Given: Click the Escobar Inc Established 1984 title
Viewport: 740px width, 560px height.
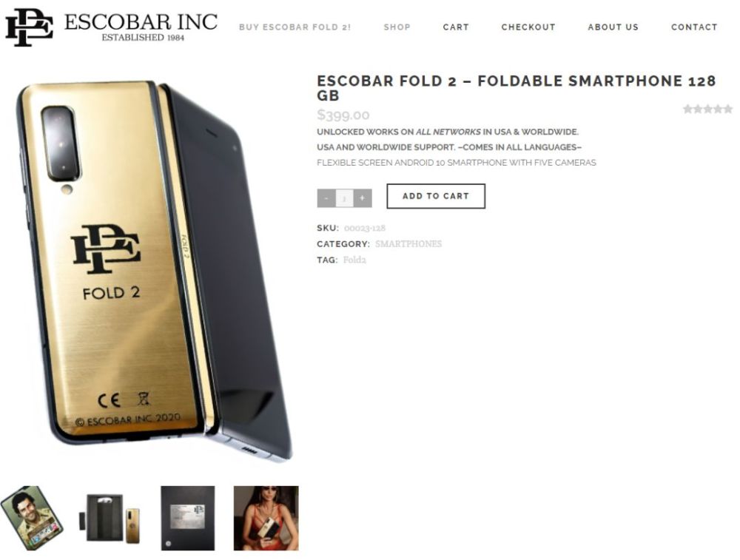Looking at the screenshot, I should (141, 27).
